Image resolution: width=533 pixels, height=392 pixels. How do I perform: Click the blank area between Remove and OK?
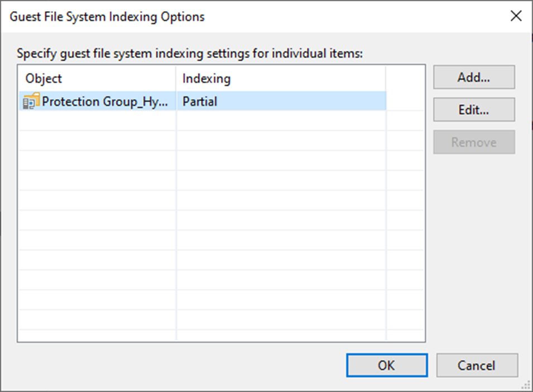coord(473,251)
